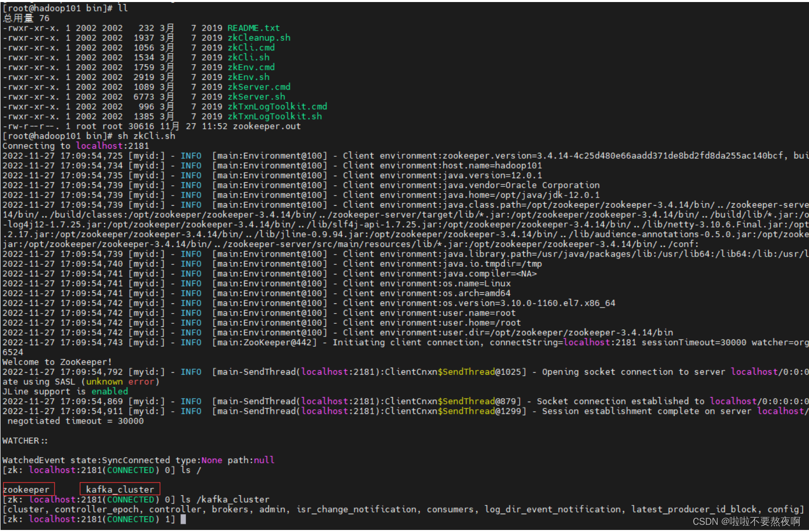Click 'java.io.tmpdir=/tmp' text
This screenshot has width=809, height=532.
492,264
